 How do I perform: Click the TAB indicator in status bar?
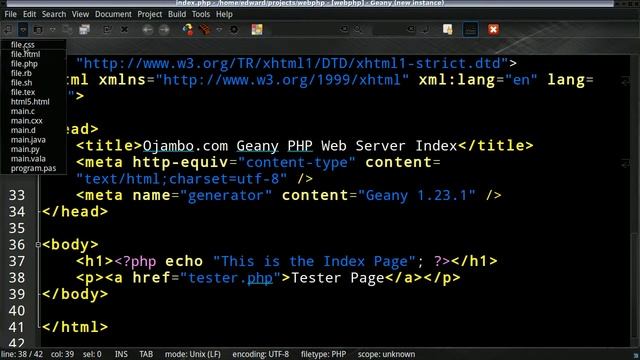(146, 354)
